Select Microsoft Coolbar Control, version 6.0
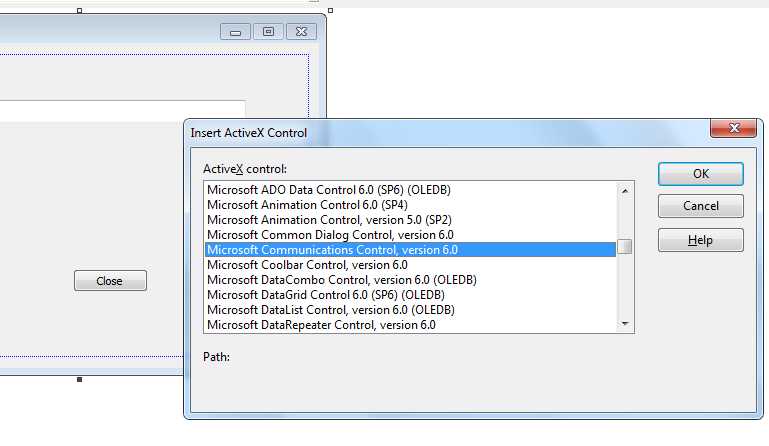Image resolution: width=769 pixels, height=446 pixels. [x=410, y=265]
